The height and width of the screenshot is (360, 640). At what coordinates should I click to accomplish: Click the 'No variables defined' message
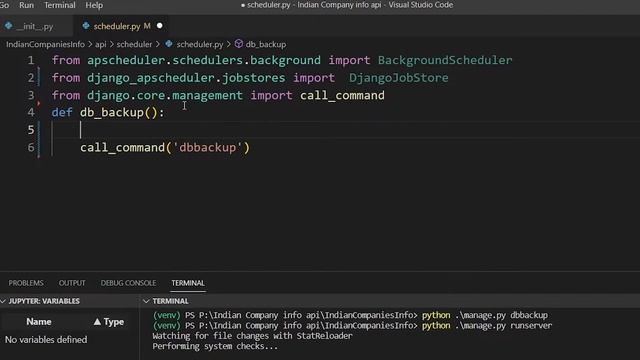coord(46,340)
